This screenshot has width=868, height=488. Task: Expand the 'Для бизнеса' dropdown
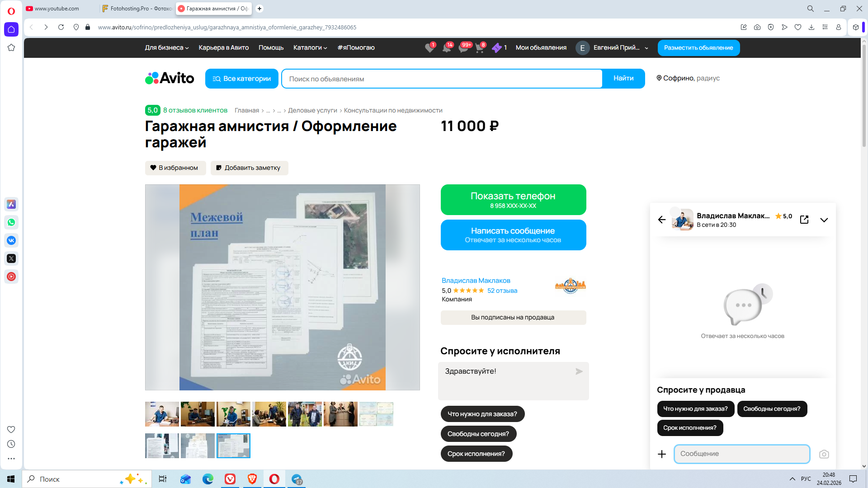point(166,47)
